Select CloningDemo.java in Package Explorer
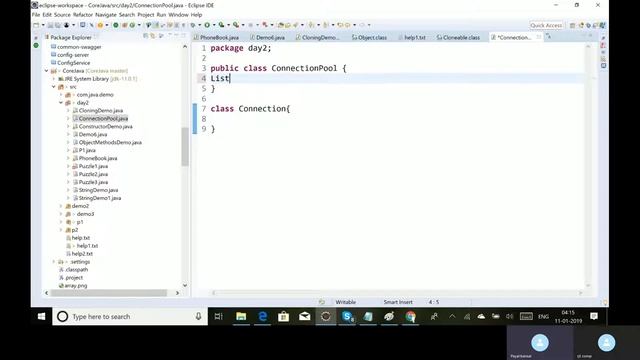640x360 pixels. coord(101,111)
